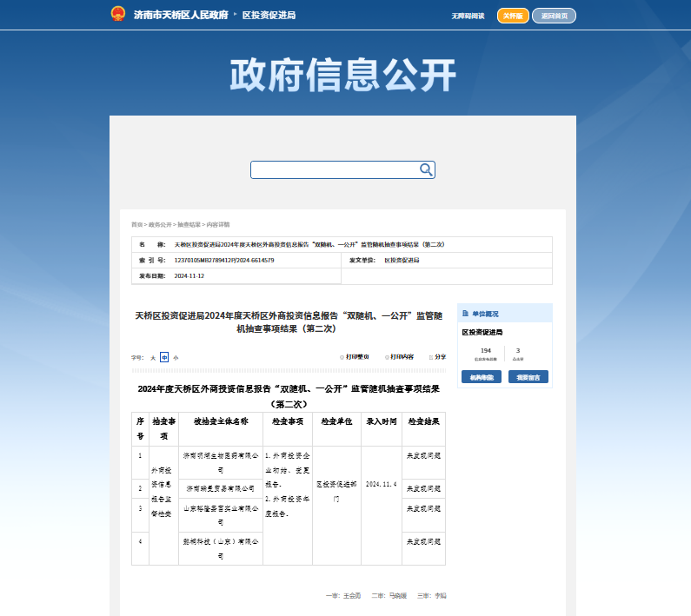
Task: Click the publish date 2024-11-12
Action: [x=189, y=276]
